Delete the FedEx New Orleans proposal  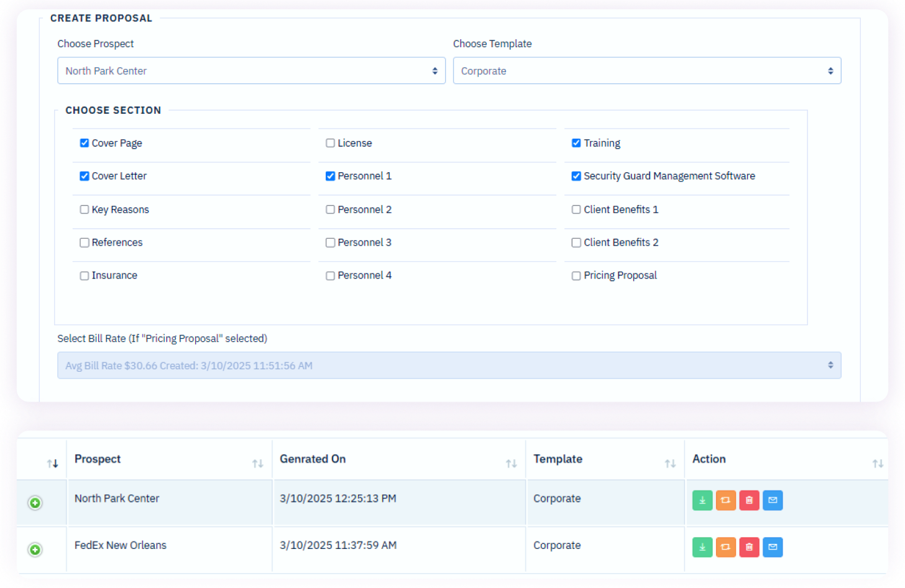(749, 547)
